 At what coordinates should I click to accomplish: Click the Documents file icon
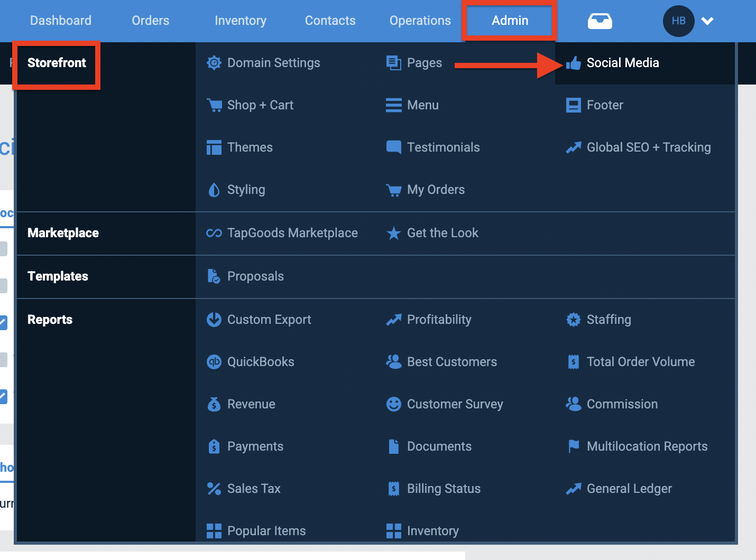(x=393, y=446)
